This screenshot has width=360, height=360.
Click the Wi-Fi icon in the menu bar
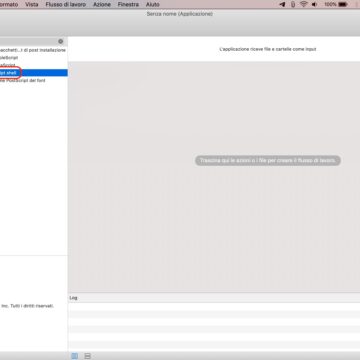pyautogui.click(x=303, y=4)
